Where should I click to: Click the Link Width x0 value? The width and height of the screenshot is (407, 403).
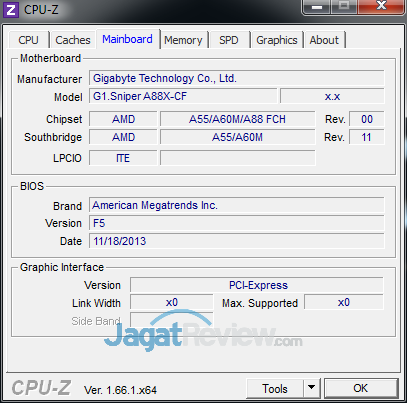click(172, 303)
